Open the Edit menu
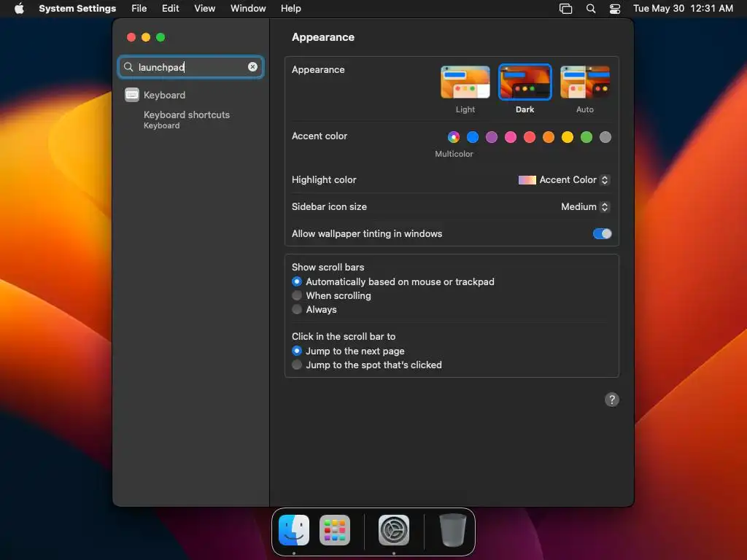 170,9
